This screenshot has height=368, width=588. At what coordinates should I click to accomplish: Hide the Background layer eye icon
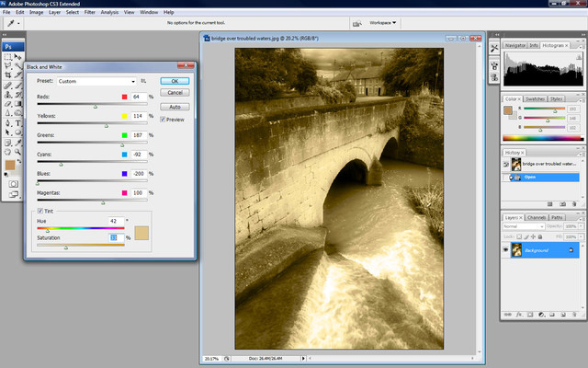[506, 250]
